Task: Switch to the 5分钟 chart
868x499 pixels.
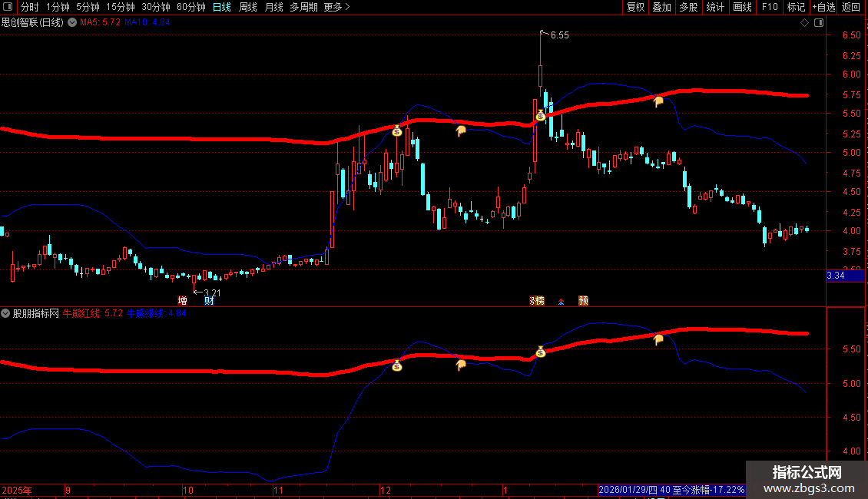Action: click(x=88, y=7)
